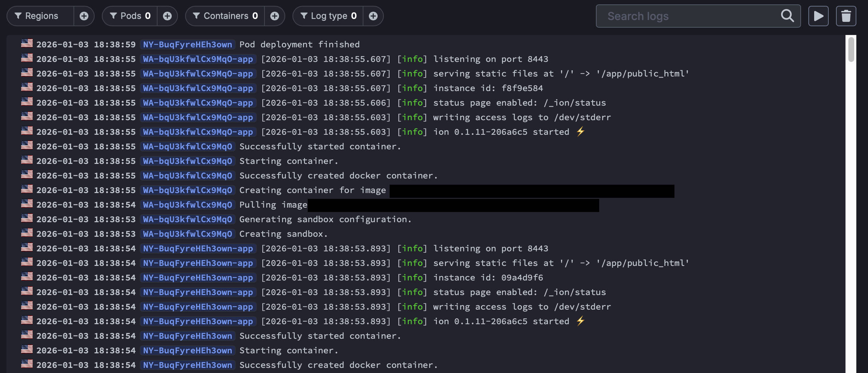Focus the Search logs input field
868x373 pixels.
688,16
